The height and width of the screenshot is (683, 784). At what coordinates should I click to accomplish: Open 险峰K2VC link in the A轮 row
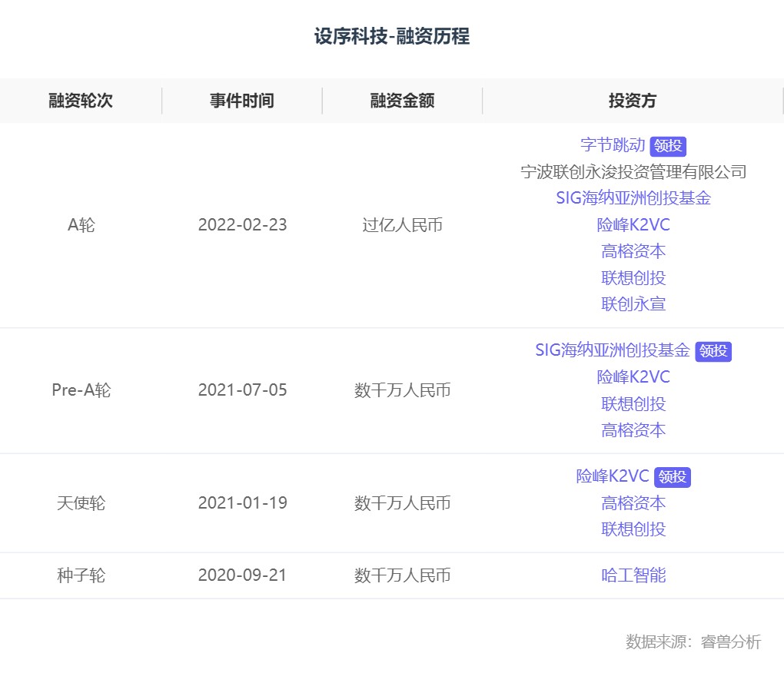click(633, 225)
